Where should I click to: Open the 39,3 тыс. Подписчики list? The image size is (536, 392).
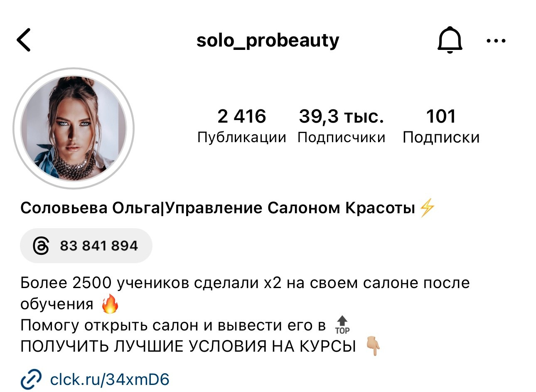(342, 126)
